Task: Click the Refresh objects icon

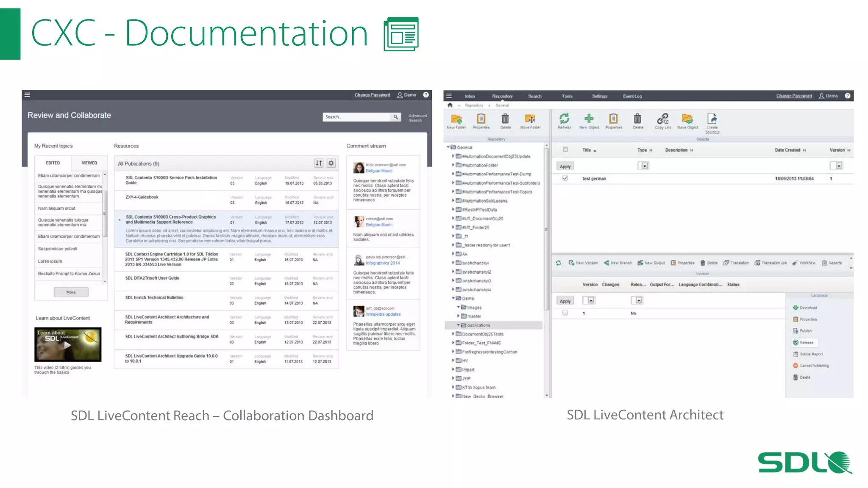Action: (x=564, y=119)
